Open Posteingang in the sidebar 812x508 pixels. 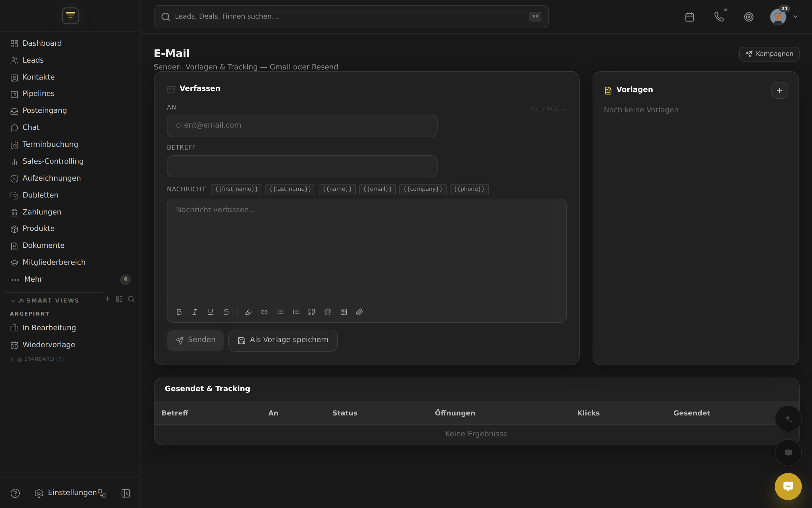pos(70,110)
